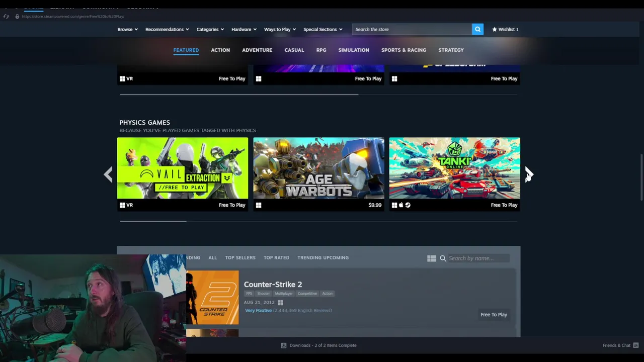Switch to the Adventure genre tab
This screenshot has width=644, height=362.
point(257,50)
